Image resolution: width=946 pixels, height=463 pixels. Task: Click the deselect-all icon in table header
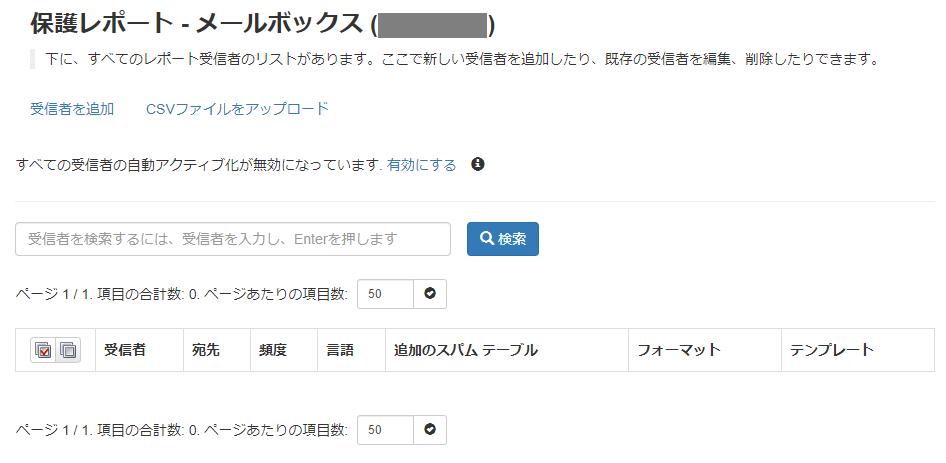click(x=68, y=350)
